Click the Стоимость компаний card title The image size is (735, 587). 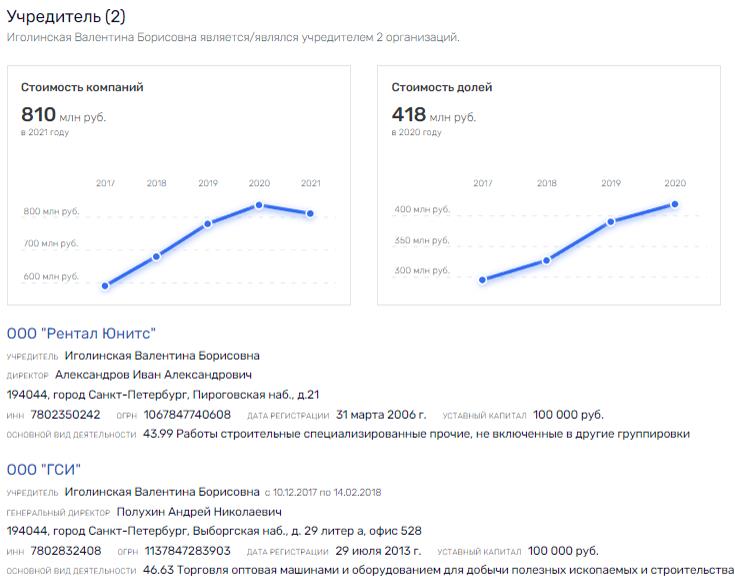coord(82,87)
